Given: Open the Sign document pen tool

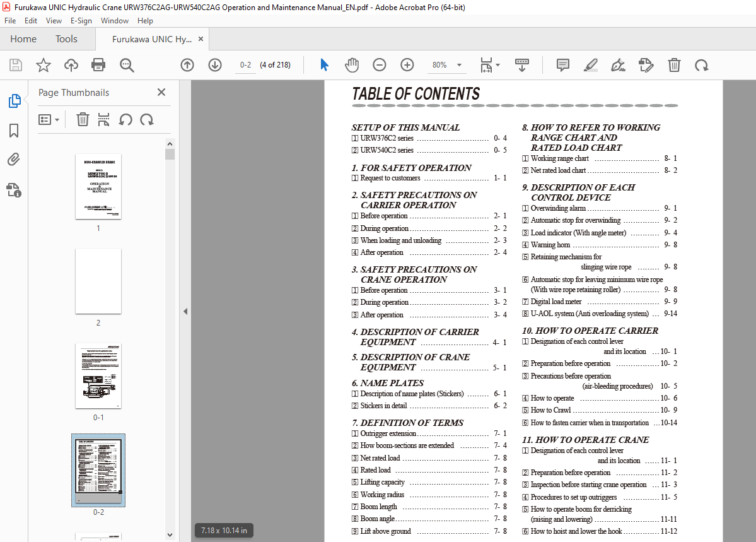Looking at the screenshot, I should (x=618, y=64).
